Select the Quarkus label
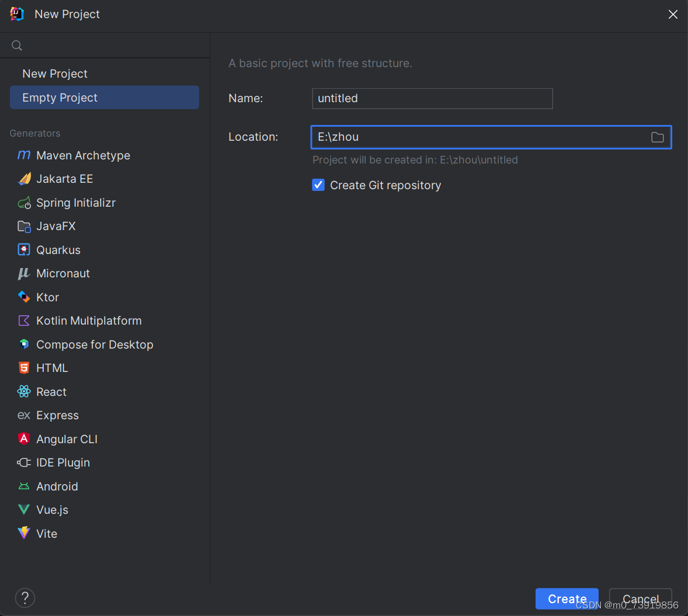This screenshot has height=616, width=688. coord(58,250)
